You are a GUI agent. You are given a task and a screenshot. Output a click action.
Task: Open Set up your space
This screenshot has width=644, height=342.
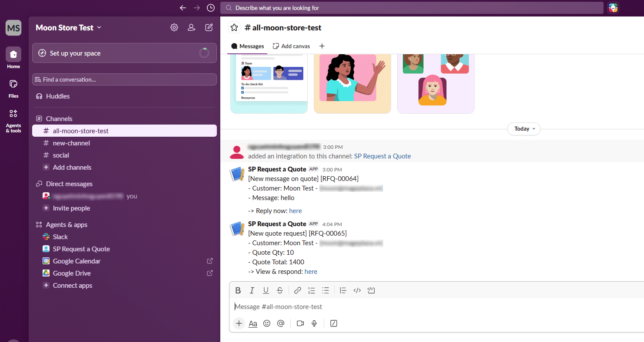[124, 53]
